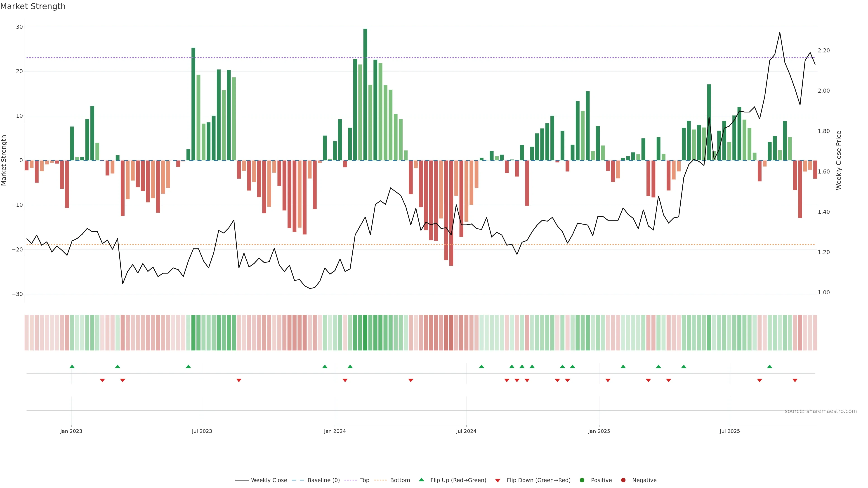Click the Flip Down red triangle legend icon
Image resolution: width=868 pixels, height=488 pixels.
pyautogui.click(x=497, y=481)
